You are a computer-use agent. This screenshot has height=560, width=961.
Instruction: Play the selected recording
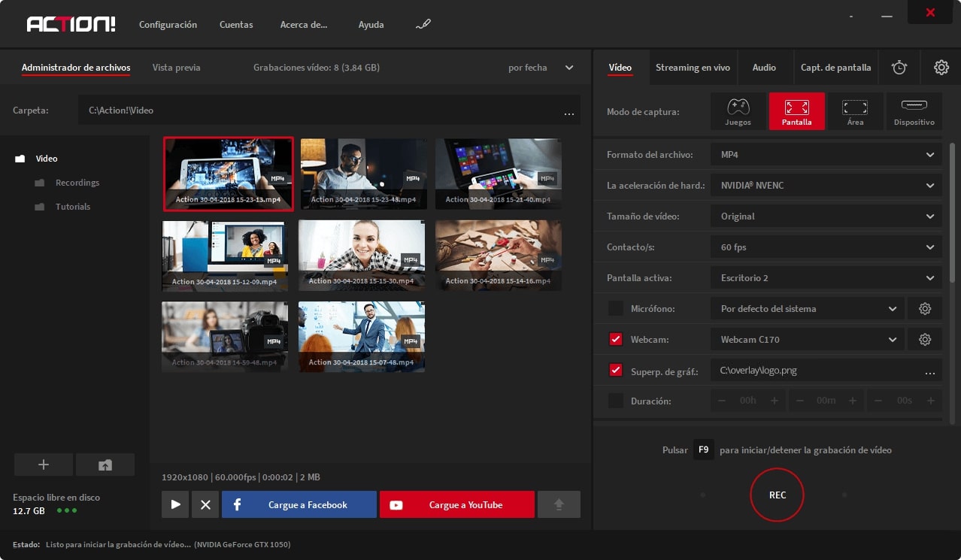(x=175, y=504)
